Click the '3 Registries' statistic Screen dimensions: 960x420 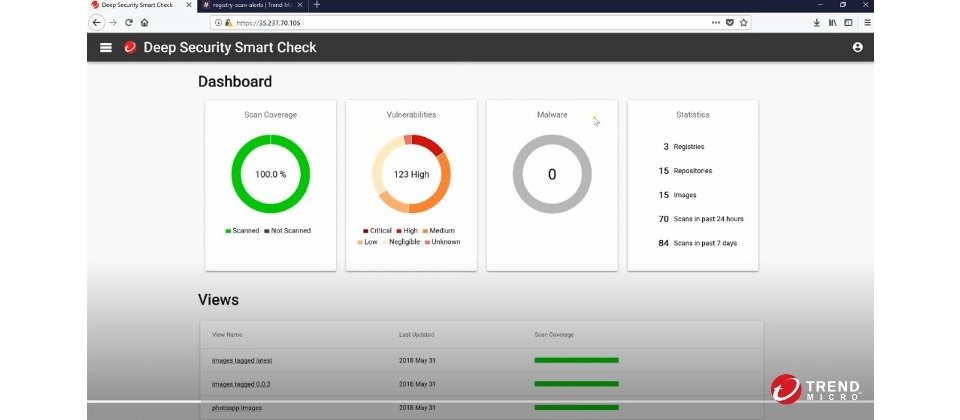683,147
